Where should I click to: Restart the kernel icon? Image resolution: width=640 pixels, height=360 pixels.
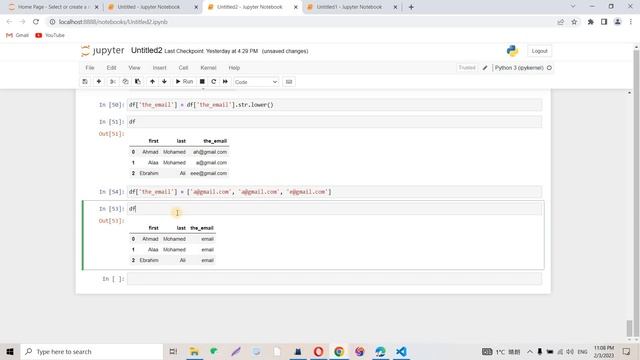pos(213,82)
